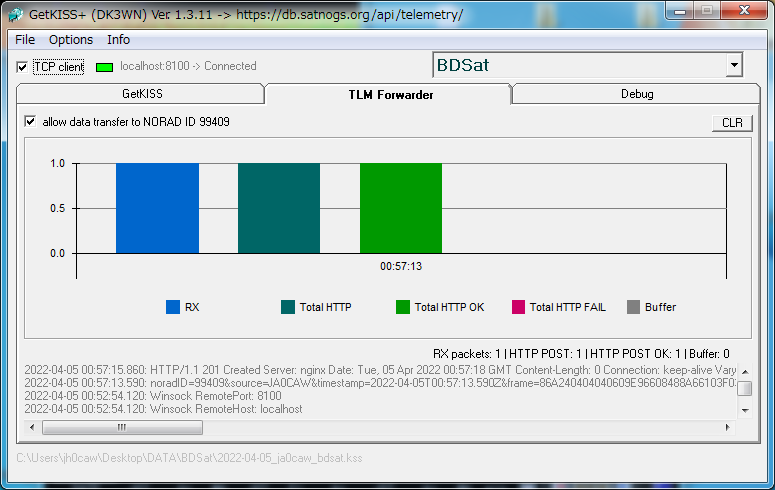
Task: Click the Total HTTP OK legend swatch
Action: 403,307
